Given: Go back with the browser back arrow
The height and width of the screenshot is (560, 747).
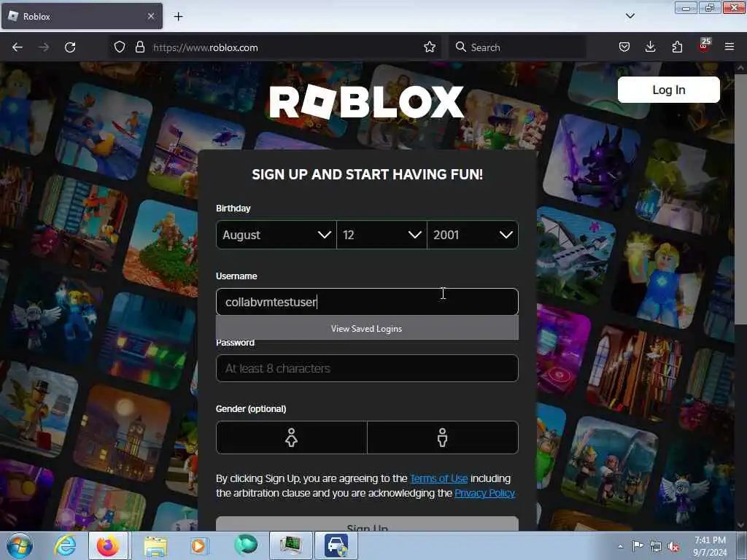Looking at the screenshot, I should [18, 47].
